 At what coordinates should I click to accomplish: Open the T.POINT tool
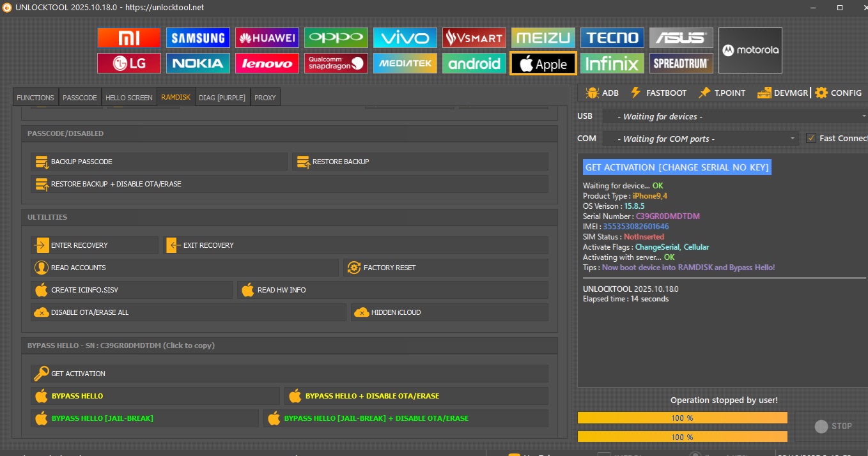point(722,93)
